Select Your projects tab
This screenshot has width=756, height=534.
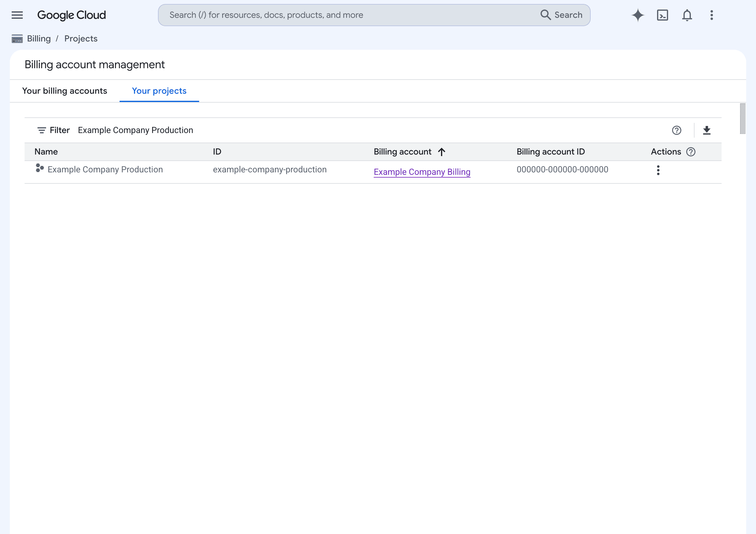coord(159,91)
